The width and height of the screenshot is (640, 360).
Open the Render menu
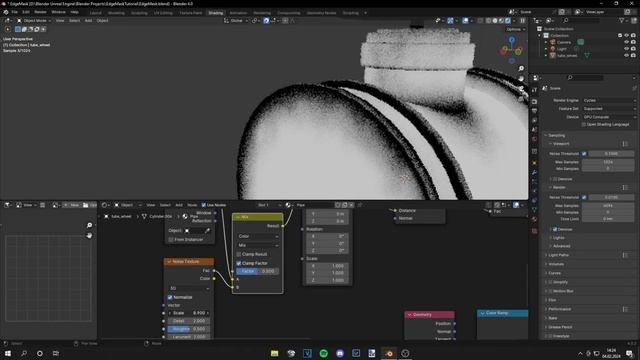pos(40,12)
